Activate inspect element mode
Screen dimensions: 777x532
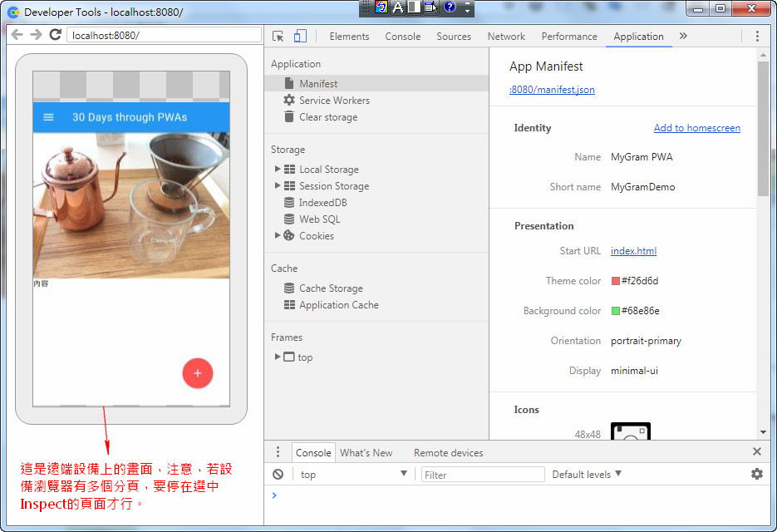click(280, 36)
